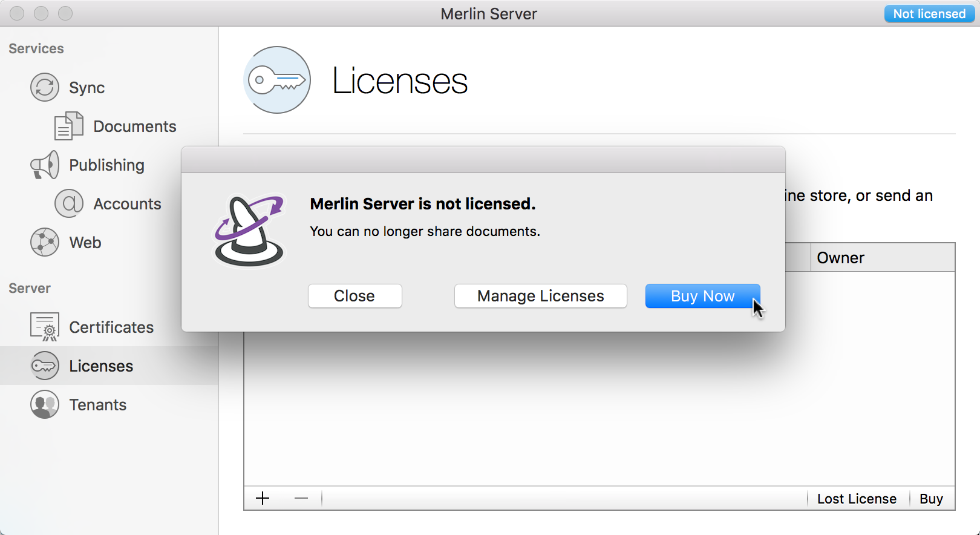Image resolution: width=980 pixels, height=535 pixels.
Task: Add a license with plus button
Action: [263, 498]
